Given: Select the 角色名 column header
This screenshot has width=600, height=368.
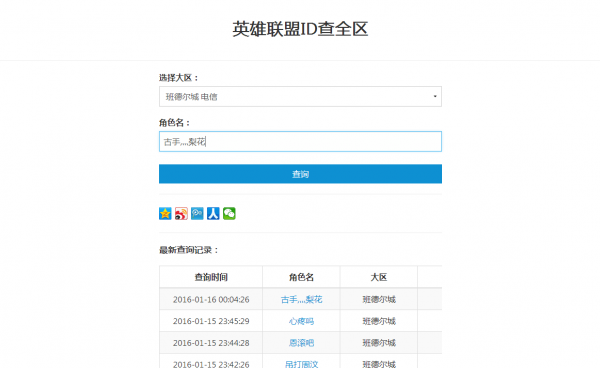Looking at the screenshot, I should (x=302, y=277).
